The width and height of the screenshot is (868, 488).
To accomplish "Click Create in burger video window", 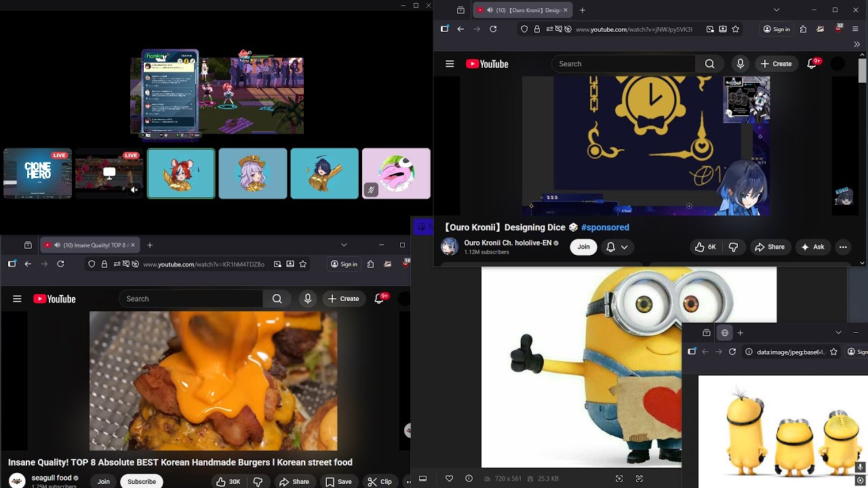I will pos(343,299).
